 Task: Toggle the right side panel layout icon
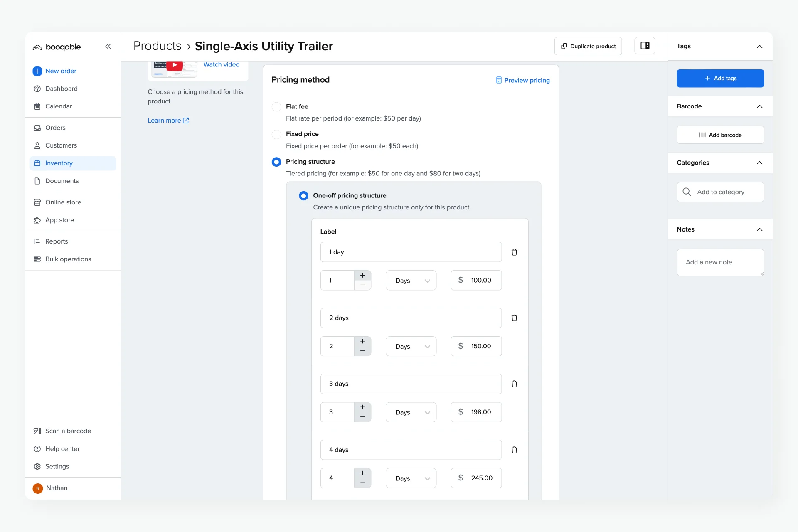click(645, 46)
